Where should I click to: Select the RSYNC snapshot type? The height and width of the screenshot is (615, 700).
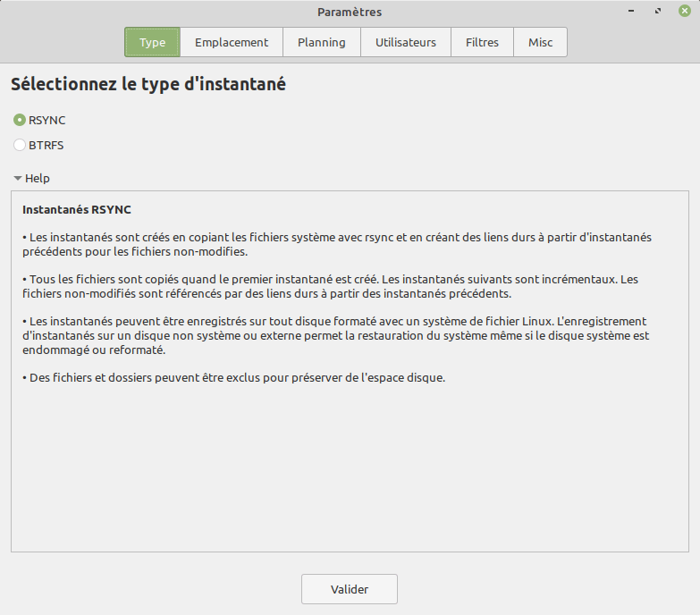coord(20,120)
